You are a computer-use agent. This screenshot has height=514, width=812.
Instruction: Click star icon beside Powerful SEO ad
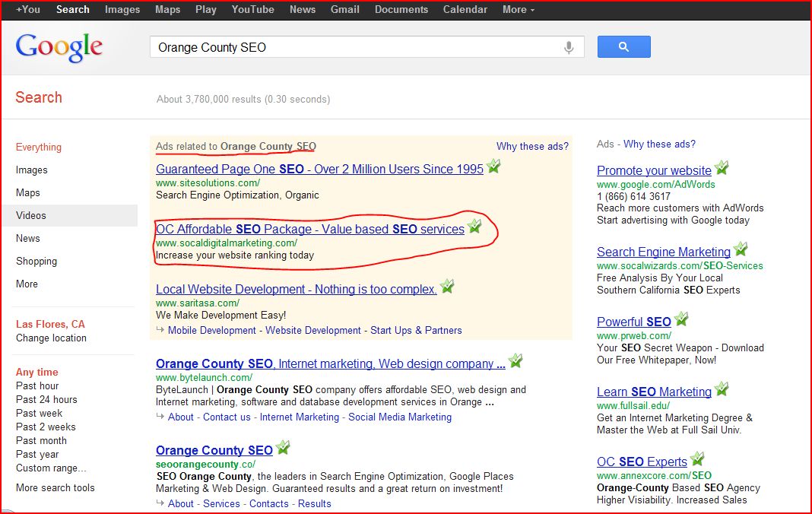point(681,319)
